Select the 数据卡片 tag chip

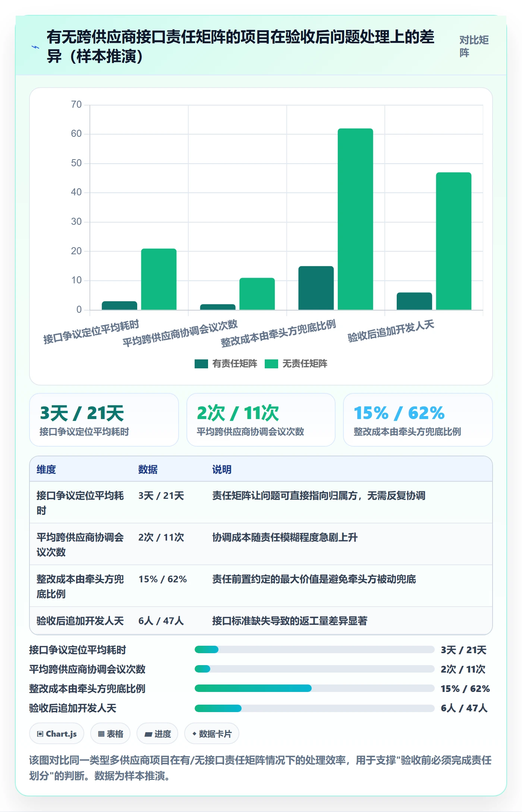coord(212,734)
